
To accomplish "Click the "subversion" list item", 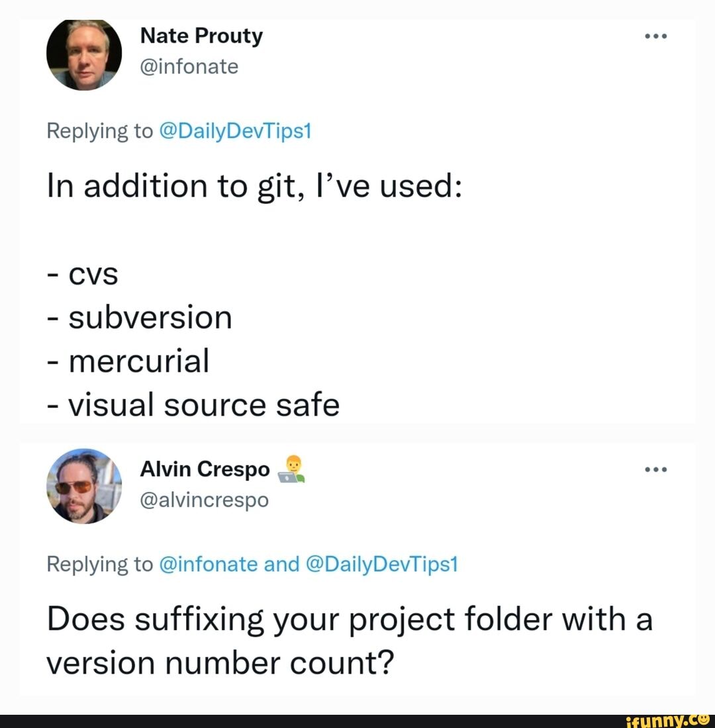I will coord(150,318).
